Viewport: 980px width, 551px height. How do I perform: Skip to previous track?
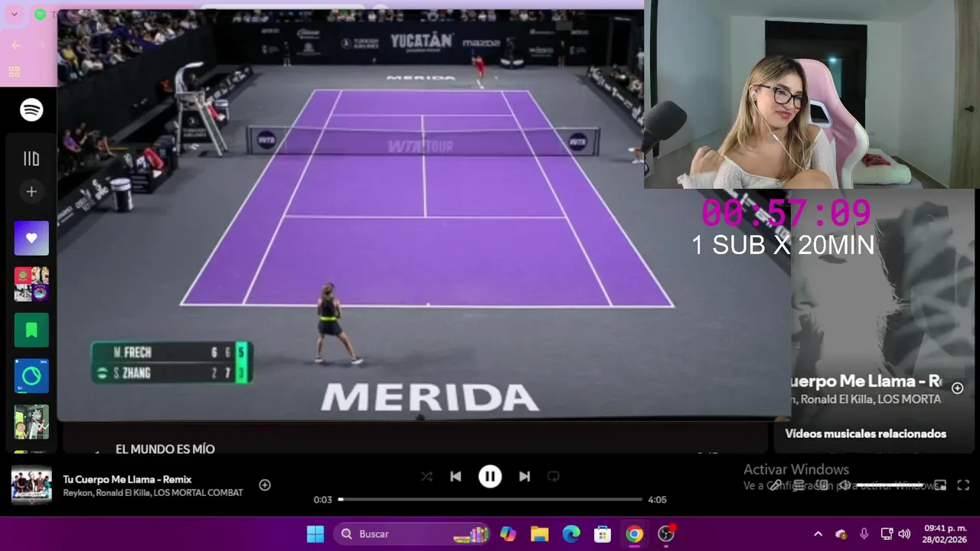456,477
